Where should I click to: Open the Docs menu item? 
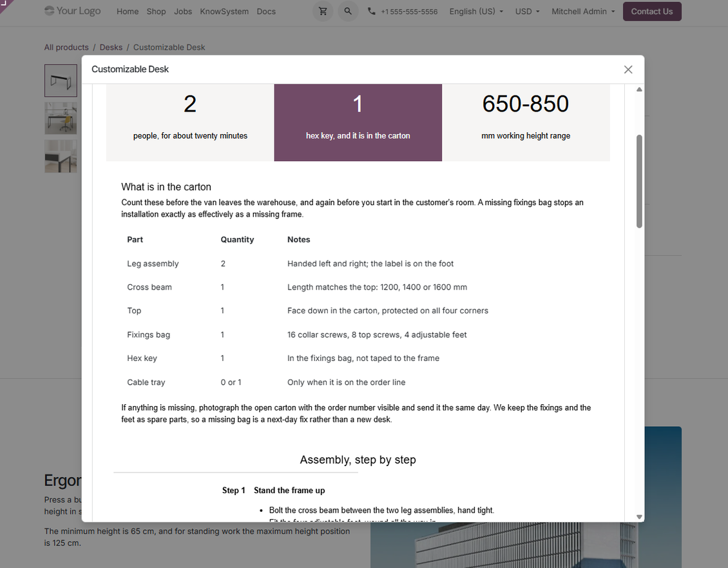tap(266, 11)
